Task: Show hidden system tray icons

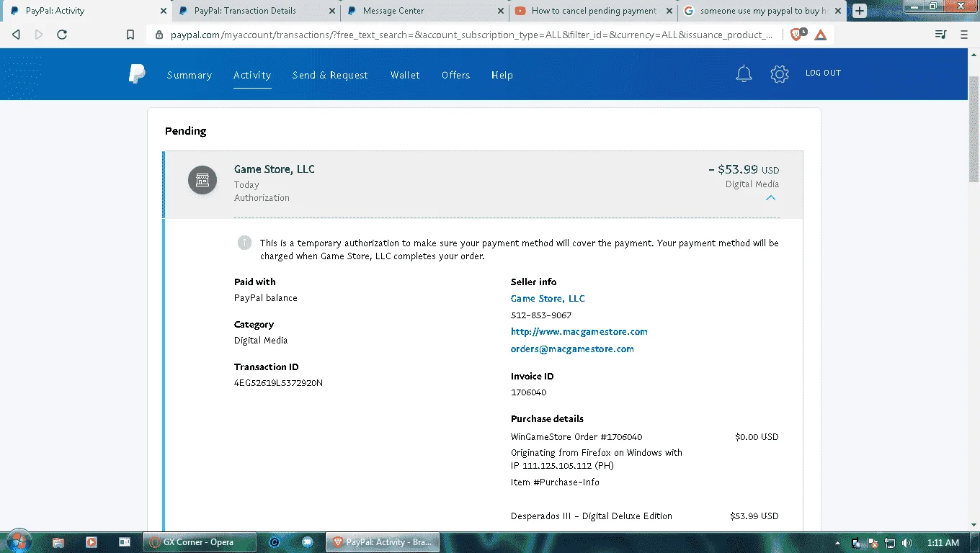Action: 838,542
